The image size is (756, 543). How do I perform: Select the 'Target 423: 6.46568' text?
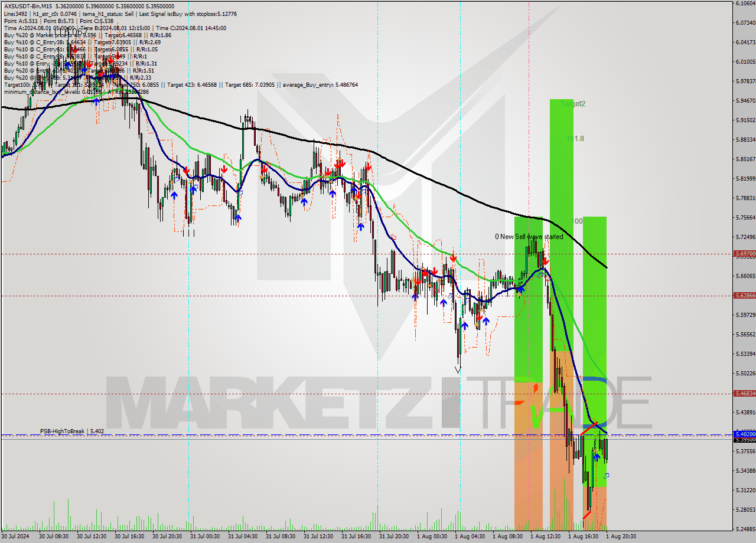(x=192, y=84)
